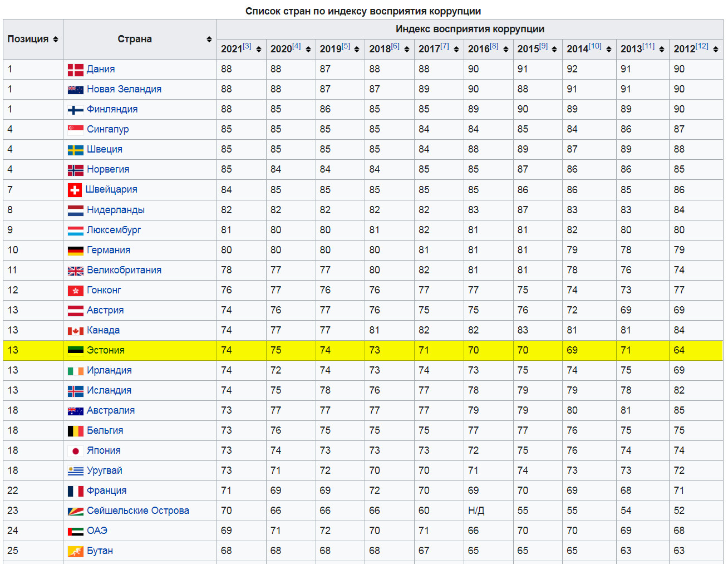The height and width of the screenshot is (564, 728).
Task: Sort by the 2015 column arrows
Action: [x=554, y=49]
